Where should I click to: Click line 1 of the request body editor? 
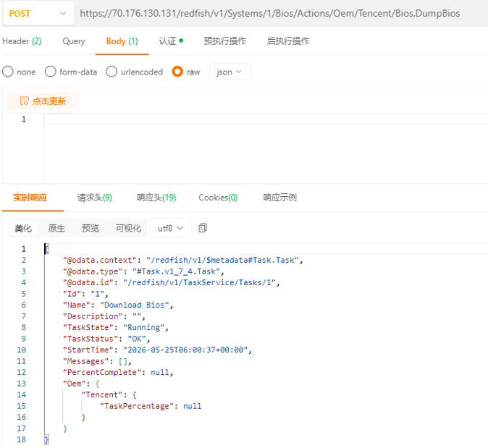point(266,119)
